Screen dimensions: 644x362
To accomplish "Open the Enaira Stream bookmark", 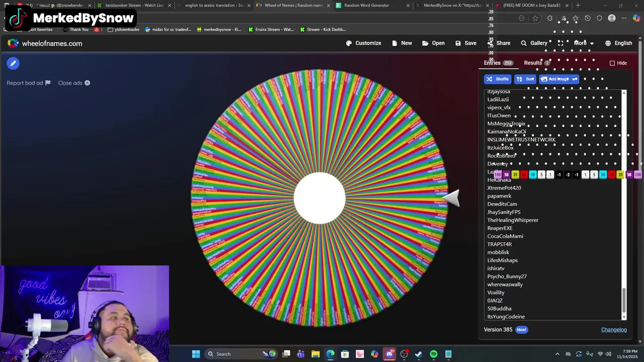I will point(271,30).
